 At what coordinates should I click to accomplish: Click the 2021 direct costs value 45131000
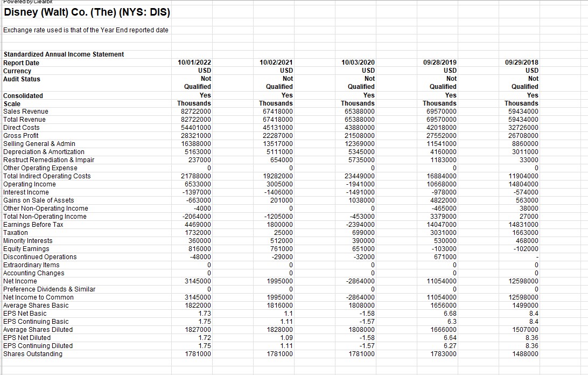click(x=278, y=128)
